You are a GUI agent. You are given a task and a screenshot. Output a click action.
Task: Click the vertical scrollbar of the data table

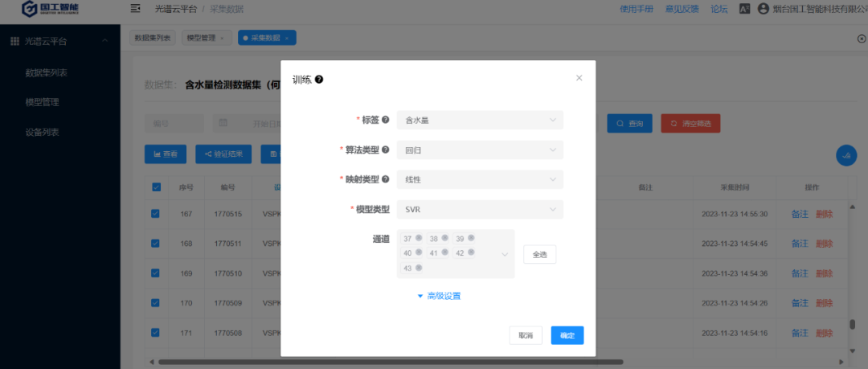[852, 325]
